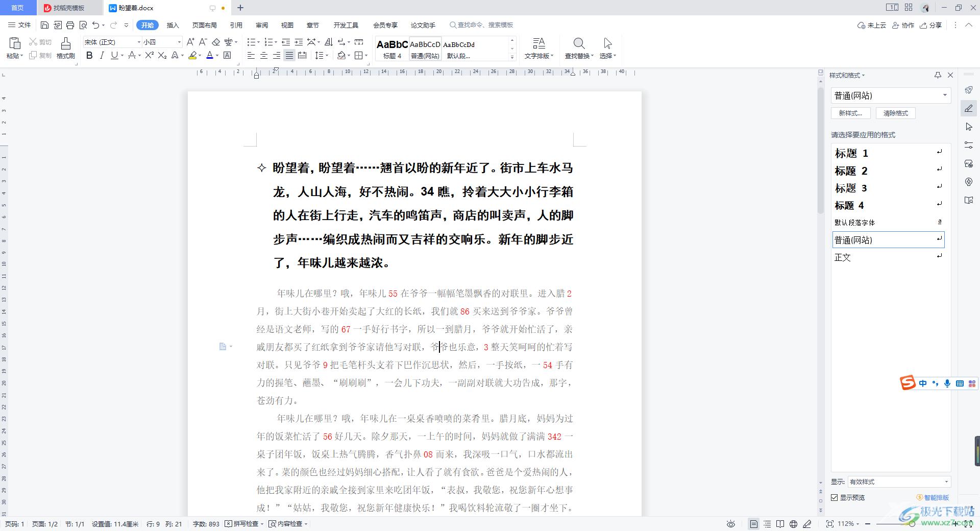Image resolution: width=980 pixels, height=531 pixels.
Task: Toggle Align Left paragraph alignment
Action: point(251,55)
